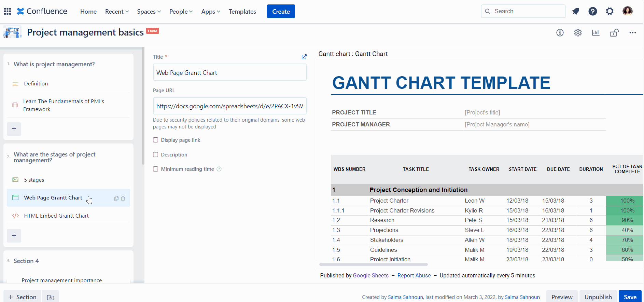The image size is (644, 302).
Task: Open page URL in new window icon
Action: pyautogui.click(x=304, y=57)
